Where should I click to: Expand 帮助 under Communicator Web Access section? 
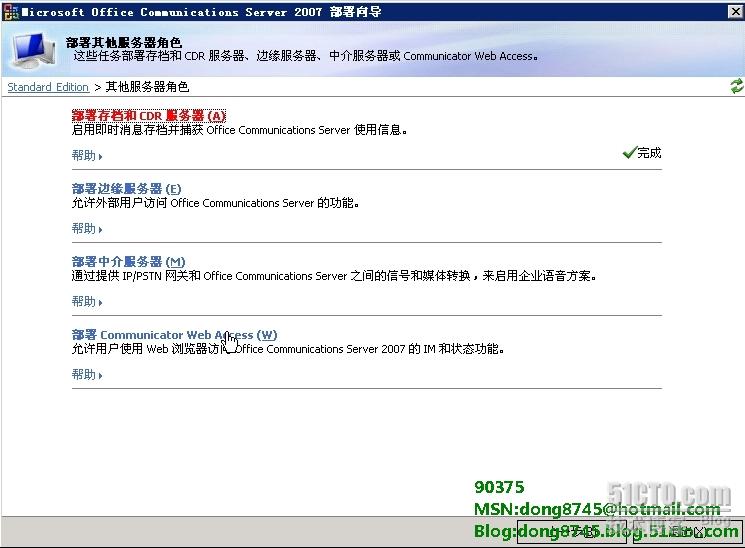[87, 375]
